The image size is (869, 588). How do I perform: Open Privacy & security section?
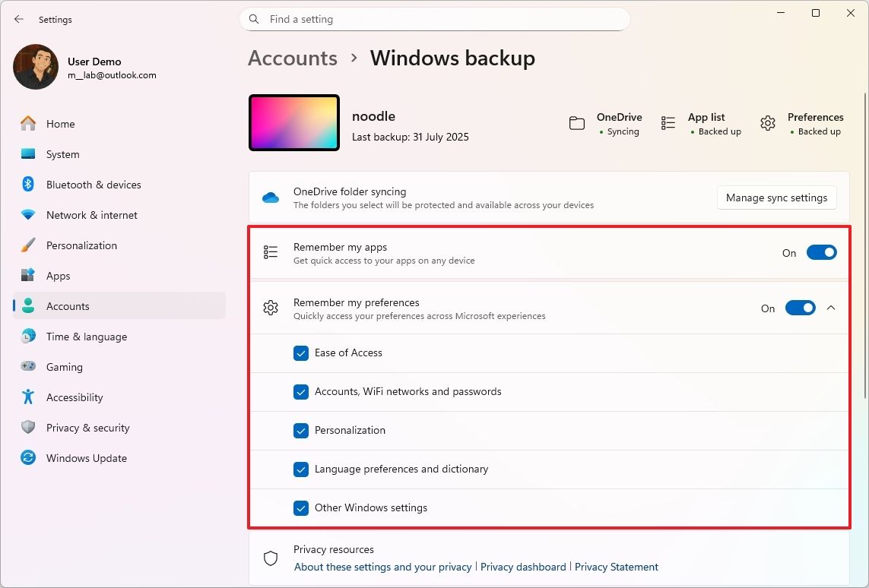[88, 428]
